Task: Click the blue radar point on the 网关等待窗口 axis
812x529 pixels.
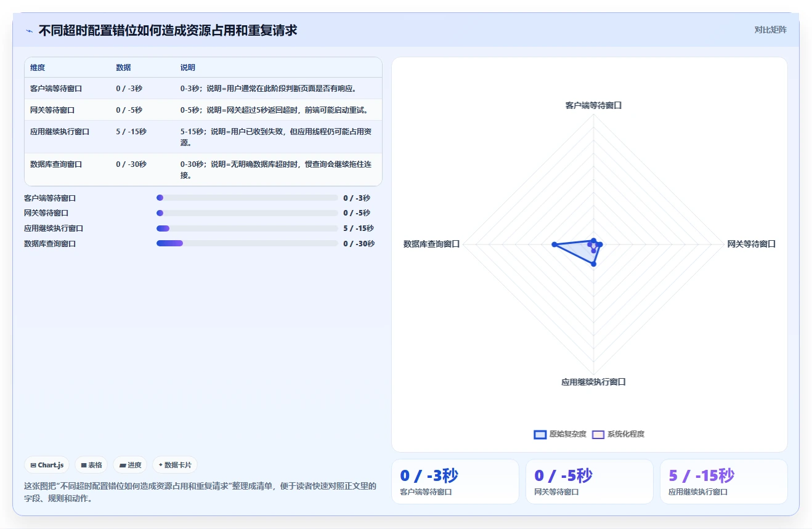Action: coord(600,244)
